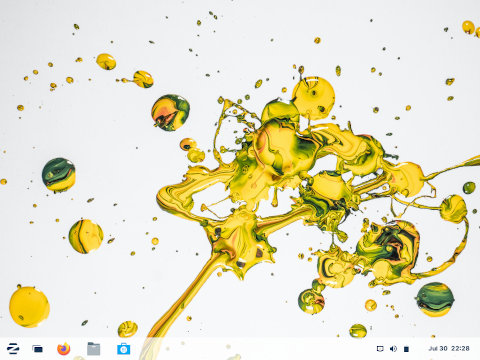The height and width of the screenshot is (360, 480).
Task: Select the gray folder taskbar icon
Action: [x=93, y=349]
